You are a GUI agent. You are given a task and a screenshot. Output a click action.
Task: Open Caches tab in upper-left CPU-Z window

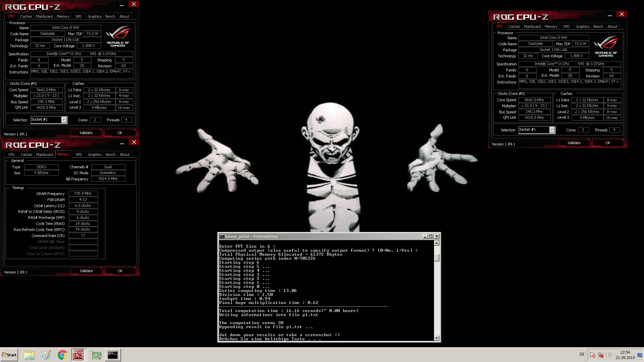(x=26, y=16)
